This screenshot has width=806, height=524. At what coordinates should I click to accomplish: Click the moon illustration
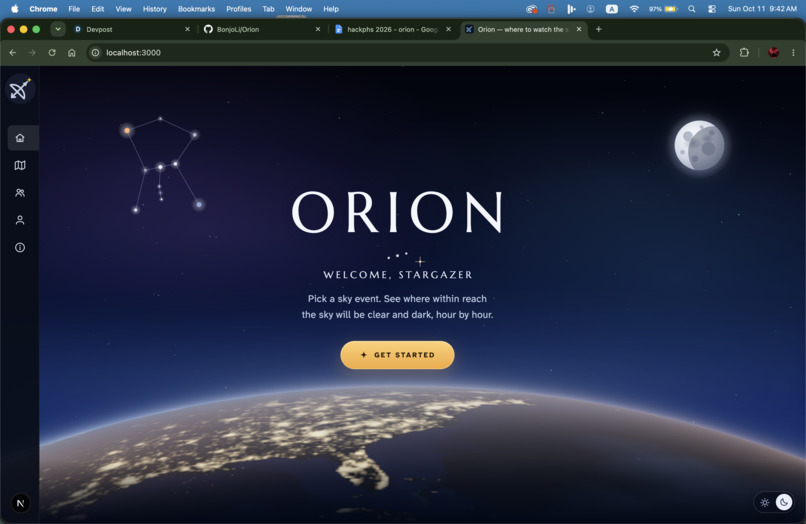pos(699,146)
